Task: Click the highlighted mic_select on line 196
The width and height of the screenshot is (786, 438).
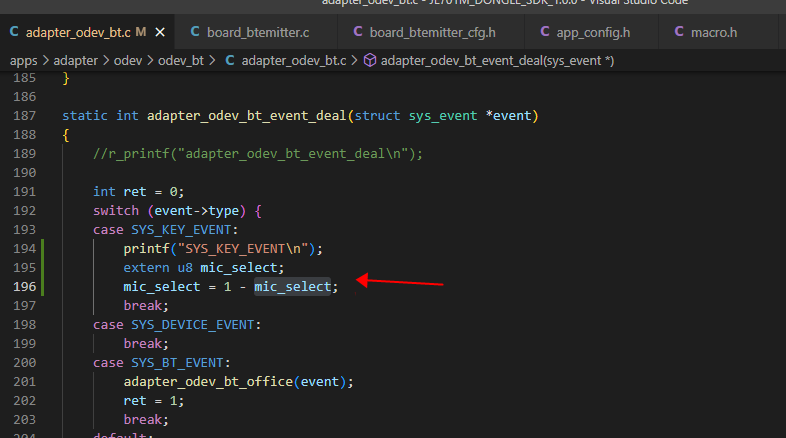Action: pyautogui.click(x=292, y=287)
